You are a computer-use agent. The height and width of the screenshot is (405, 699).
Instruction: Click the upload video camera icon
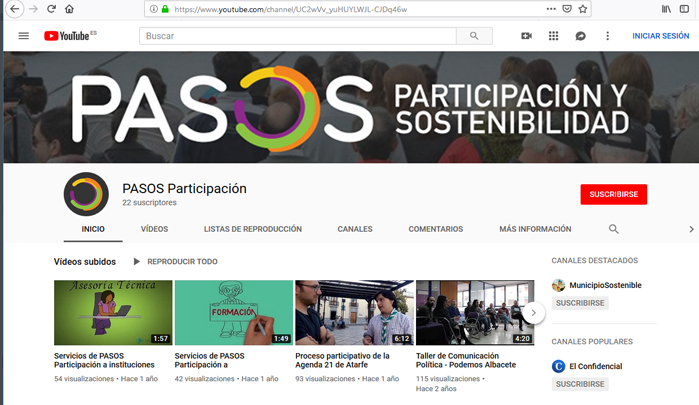(x=526, y=36)
